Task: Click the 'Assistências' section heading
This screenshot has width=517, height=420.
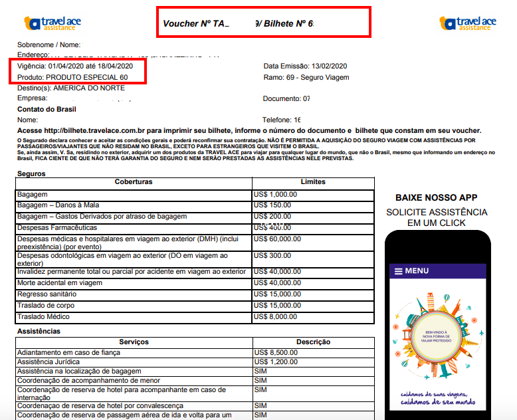Action: coord(39,332)
